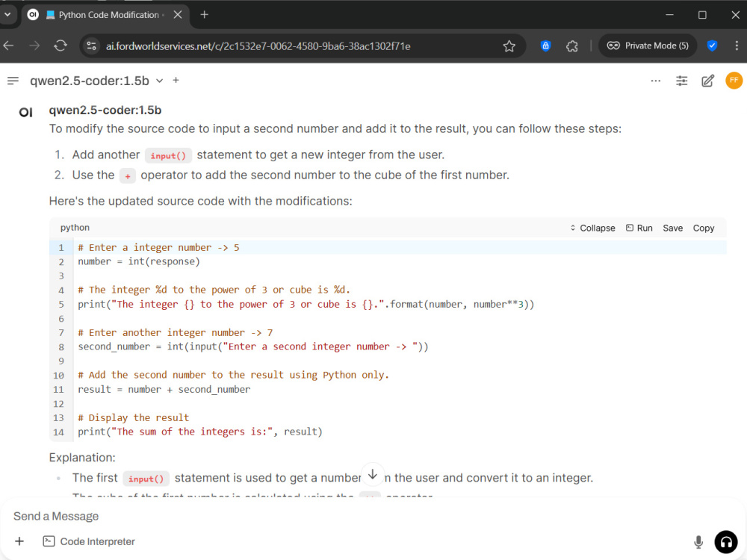Click the '# Display the result' comment
Image resolution: width=747 pixels, height=560 pixels.
[134, 417]
